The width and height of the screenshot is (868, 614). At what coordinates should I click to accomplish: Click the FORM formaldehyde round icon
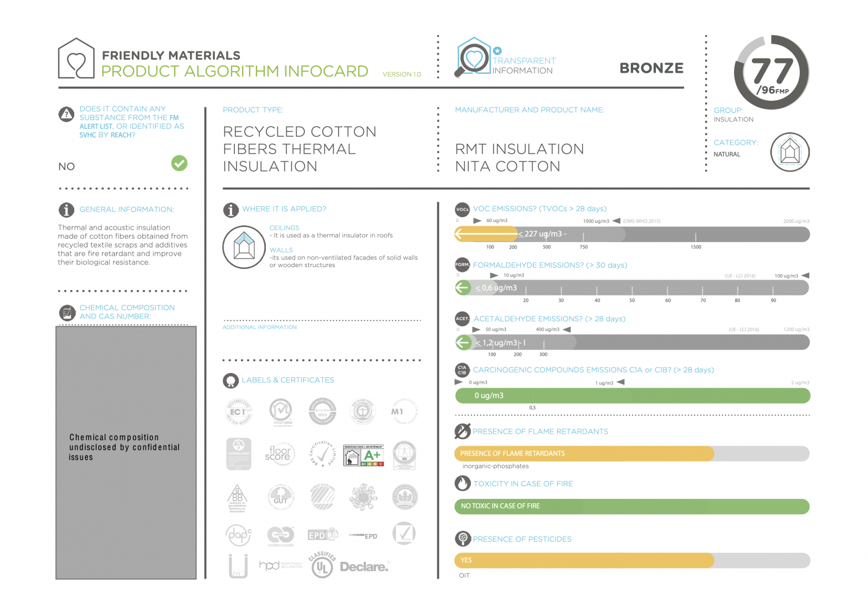462,265
